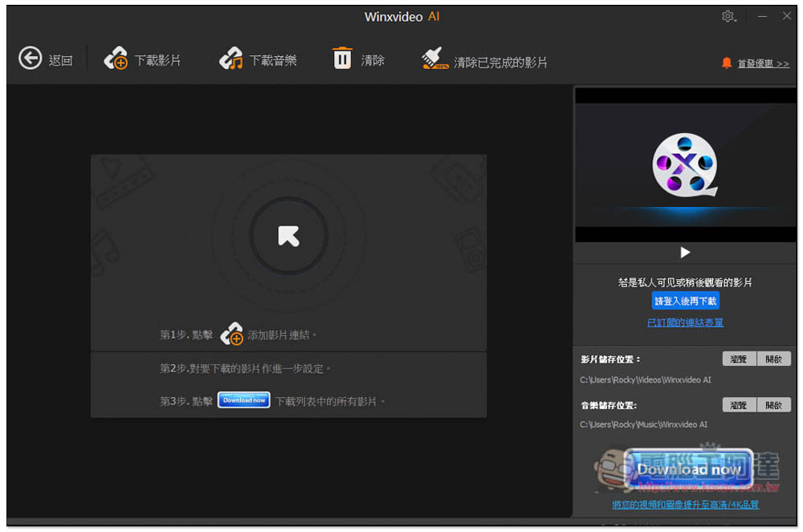
Task: Open (開啟) the video storage folder
Action: tap(774, 359)
